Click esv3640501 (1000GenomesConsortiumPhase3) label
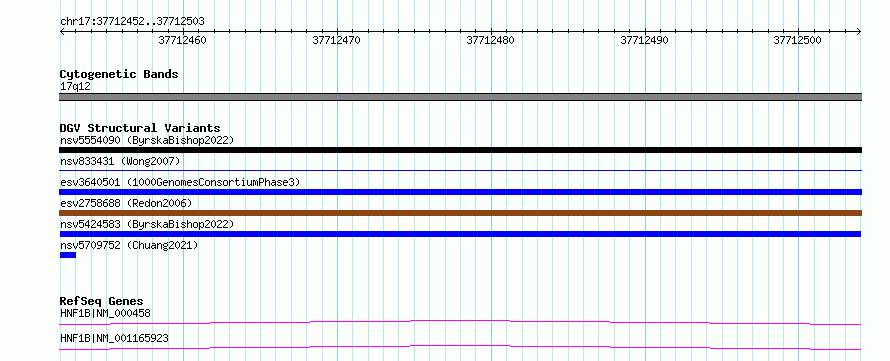The image size is (890, 361). tap(180, 182)
